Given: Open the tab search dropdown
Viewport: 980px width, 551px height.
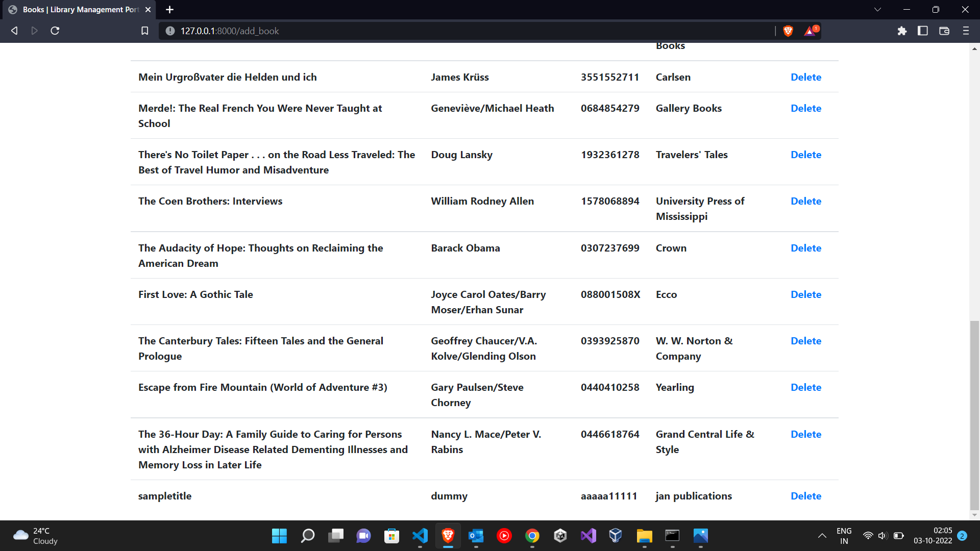Looking at the screenshot, I should tap(877, 9).
